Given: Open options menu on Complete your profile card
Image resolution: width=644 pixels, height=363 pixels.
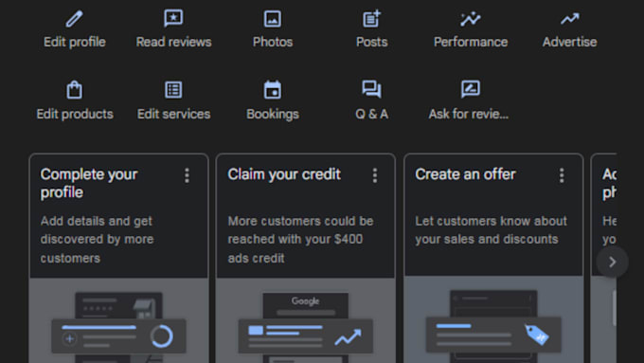Looking at the screenshot, I should pyautogui.click(x=187, y=175).
